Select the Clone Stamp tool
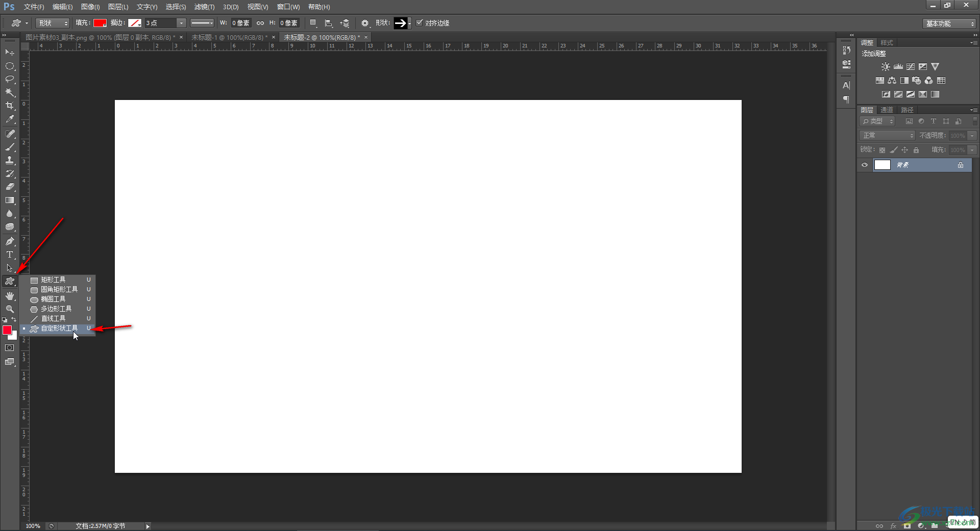Viewport: 980px width, 531px height. (10, 160)
